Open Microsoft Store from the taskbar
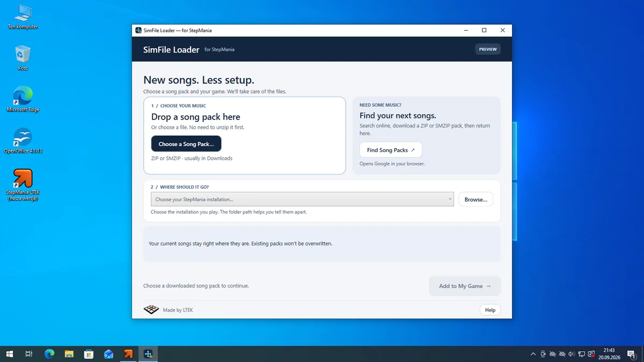644x362 pixels. (89, 354)
